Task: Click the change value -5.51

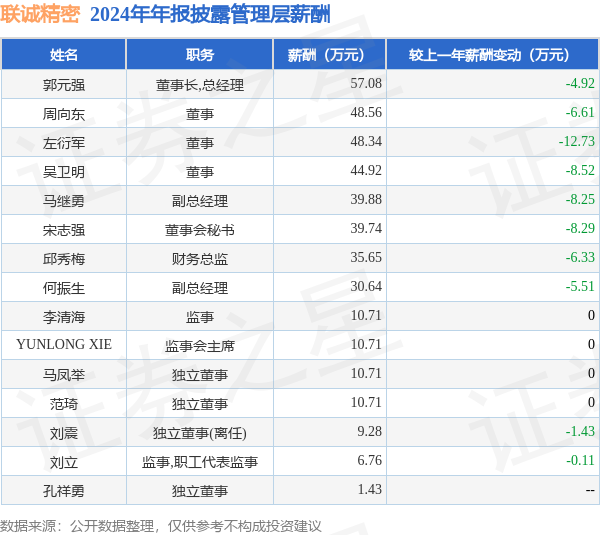Action: click(580, 287)
